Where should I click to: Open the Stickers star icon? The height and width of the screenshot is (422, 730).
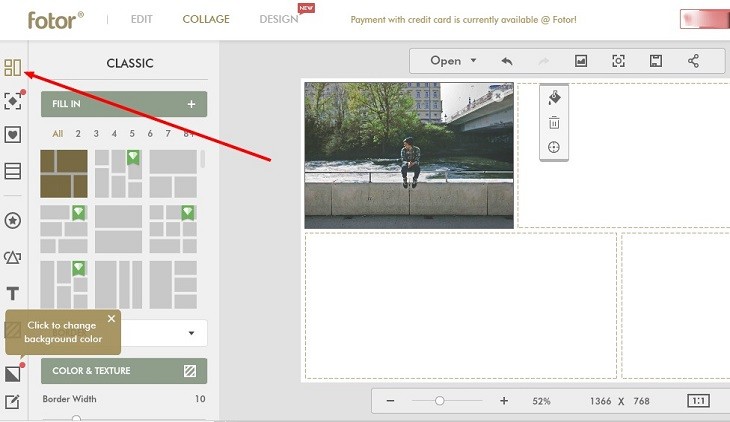point(13,220)
